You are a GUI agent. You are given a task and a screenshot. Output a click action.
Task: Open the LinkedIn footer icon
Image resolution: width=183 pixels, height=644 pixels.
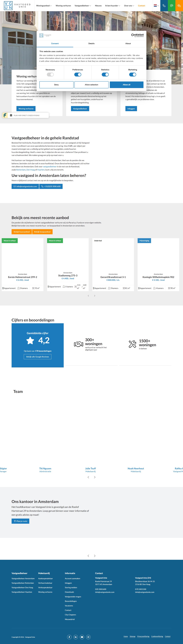(x=76, y=637)
